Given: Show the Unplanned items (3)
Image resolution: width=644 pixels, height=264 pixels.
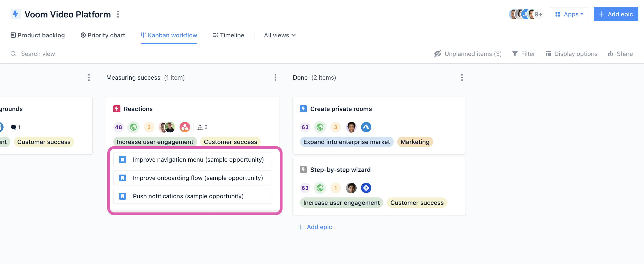Looking at the screenshot, I should click(x=467, y=54).
